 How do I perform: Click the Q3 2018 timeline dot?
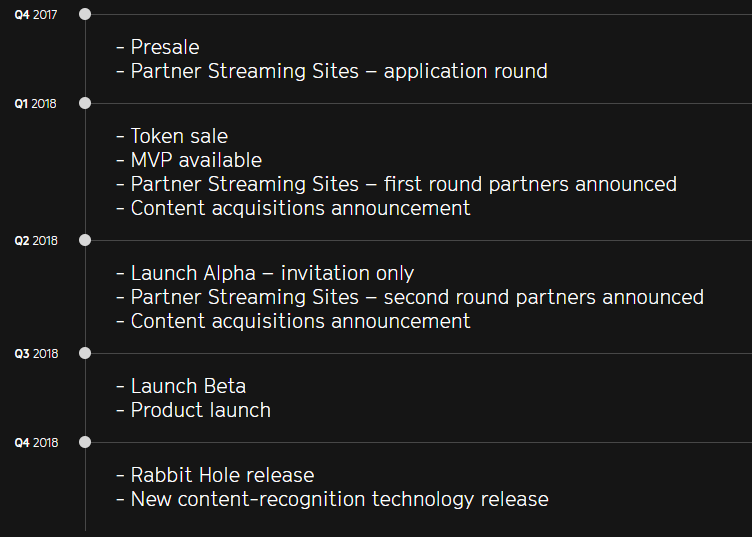(85, 353)
